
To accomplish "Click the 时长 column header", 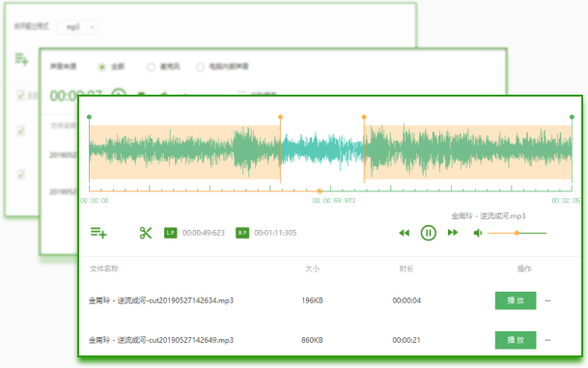I will tap(406, 269).
